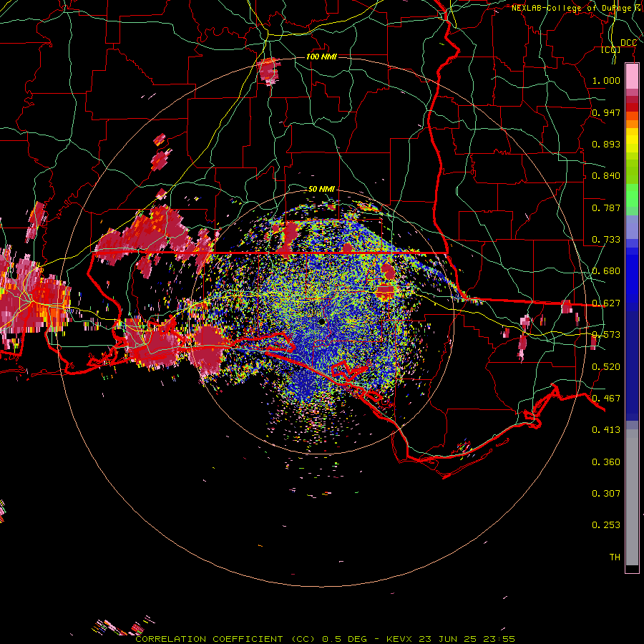This screenshot has height=644, width=644.
Task: Click the [CC] label above the color bar
Action: [x=611, y=50]
